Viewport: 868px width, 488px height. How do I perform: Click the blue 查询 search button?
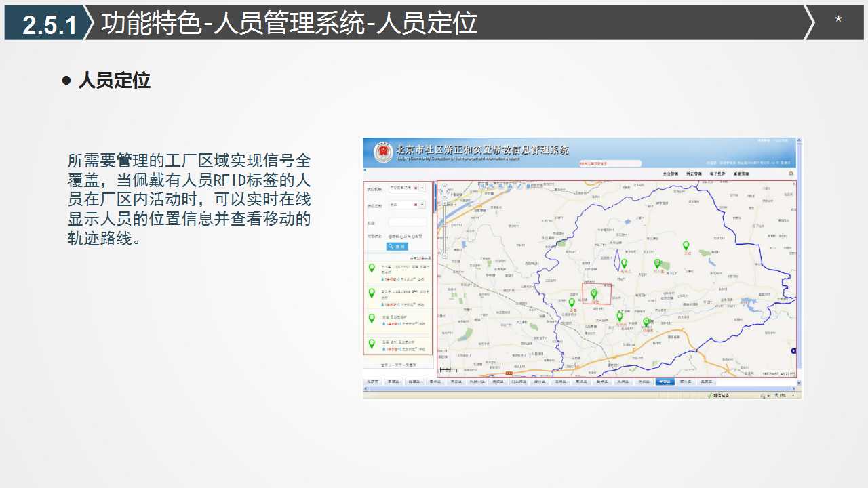click(x=397, y=247)
